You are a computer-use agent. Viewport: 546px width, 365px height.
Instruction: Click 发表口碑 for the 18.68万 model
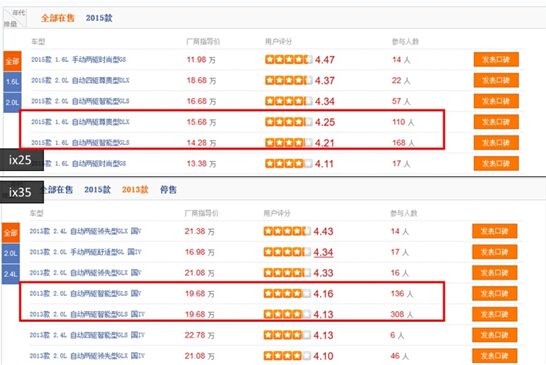[496, 80]
